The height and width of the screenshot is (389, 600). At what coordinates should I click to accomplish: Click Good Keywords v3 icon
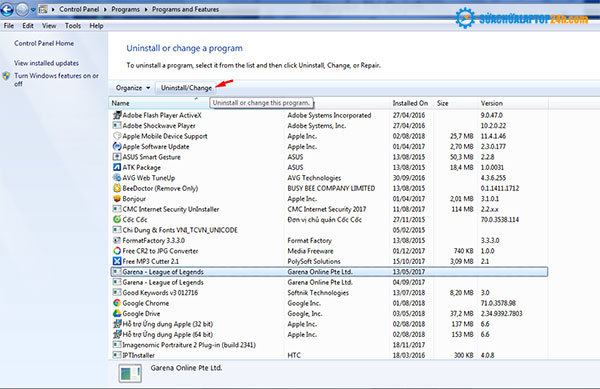[x=117, y=293]
